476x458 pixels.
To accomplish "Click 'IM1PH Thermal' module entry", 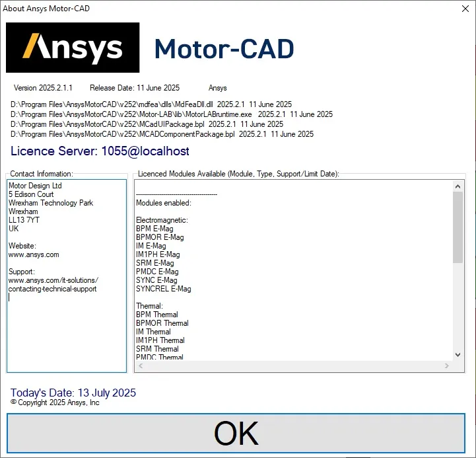I will click(160, 340).
